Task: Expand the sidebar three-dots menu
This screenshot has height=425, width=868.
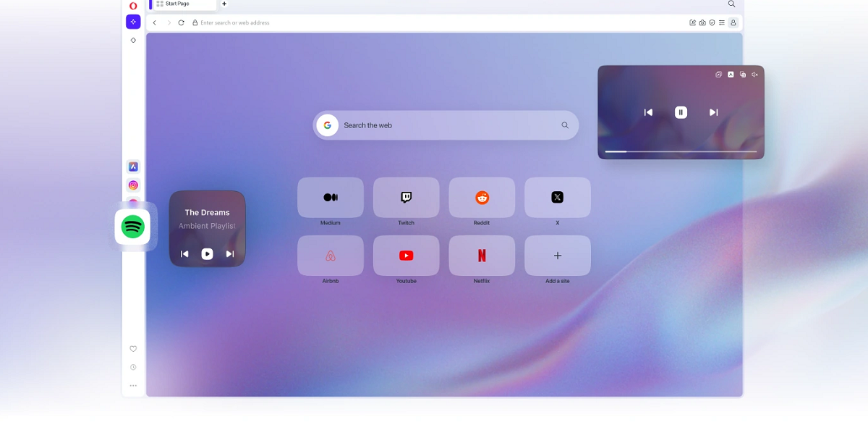Action: coord(133,386)
